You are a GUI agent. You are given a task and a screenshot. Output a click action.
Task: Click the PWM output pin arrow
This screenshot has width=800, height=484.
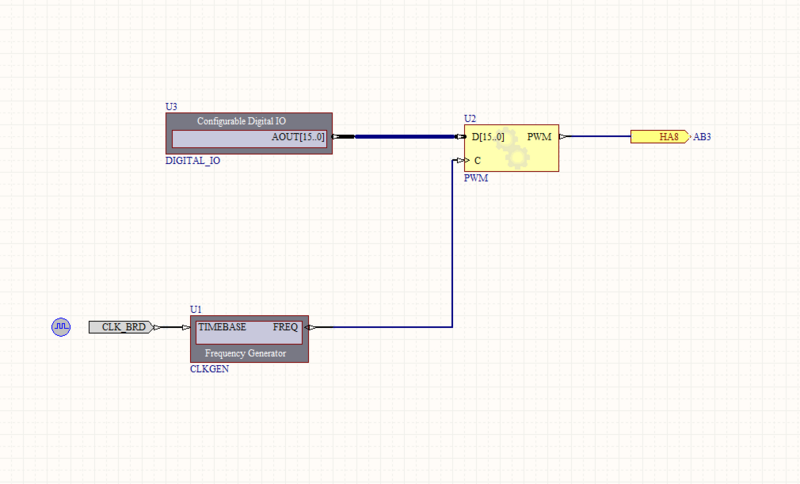click(x=563, y=136)
